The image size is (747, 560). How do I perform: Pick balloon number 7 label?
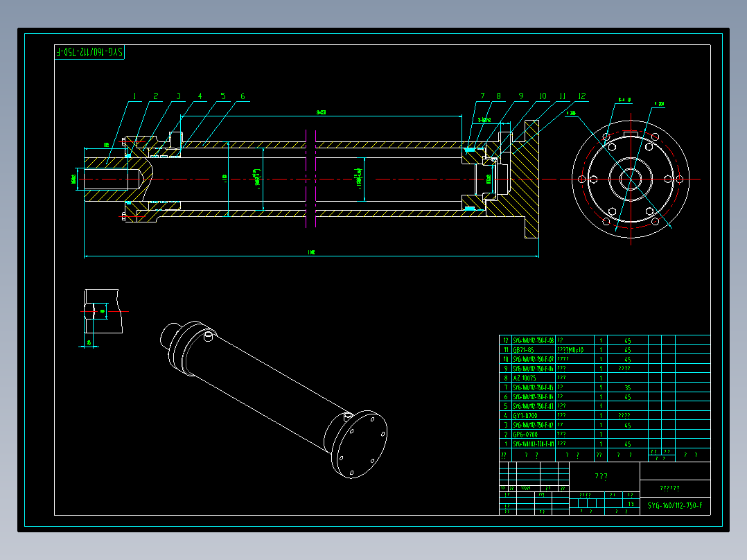[482, 96]
